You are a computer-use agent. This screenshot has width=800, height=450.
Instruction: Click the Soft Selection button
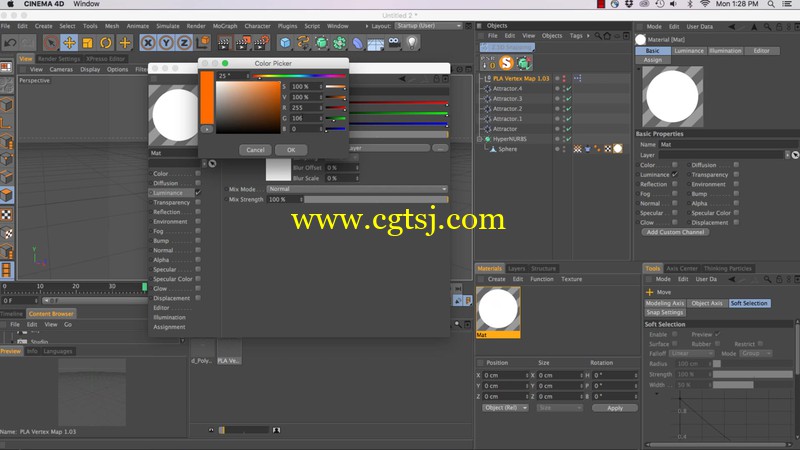749,303
